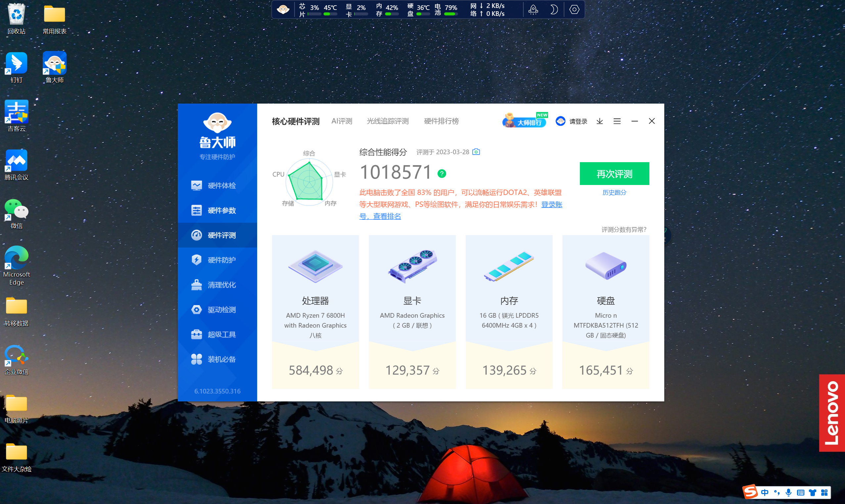Click the performance radar chart
The height and width of the screenshot is (504, 845).
click(309, 182)
